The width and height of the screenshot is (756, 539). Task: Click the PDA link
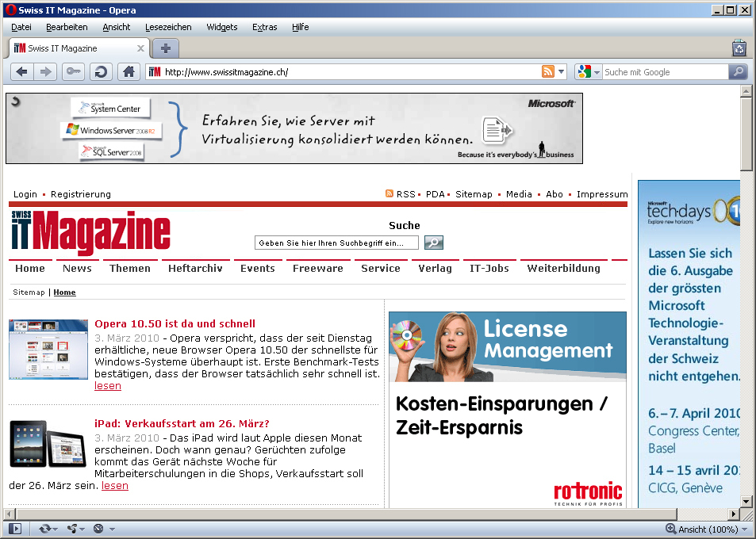pyautogui.click(x=435, y=194)
